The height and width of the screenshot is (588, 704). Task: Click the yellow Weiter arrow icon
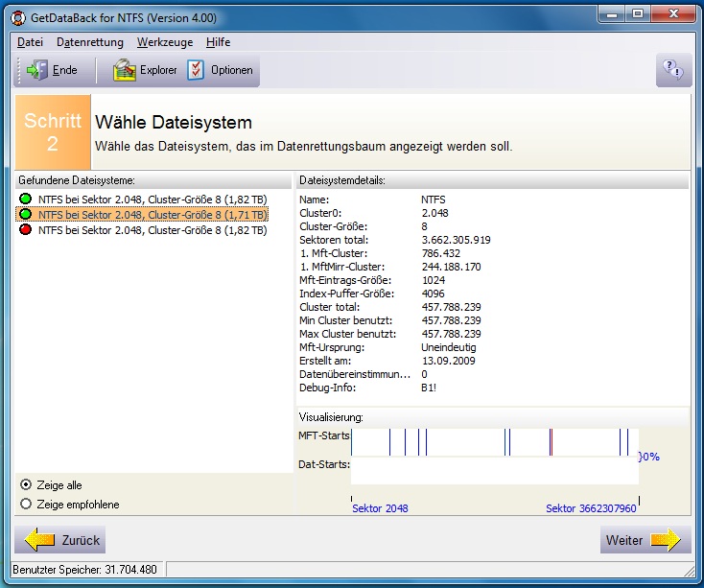(x=666, y=539)
